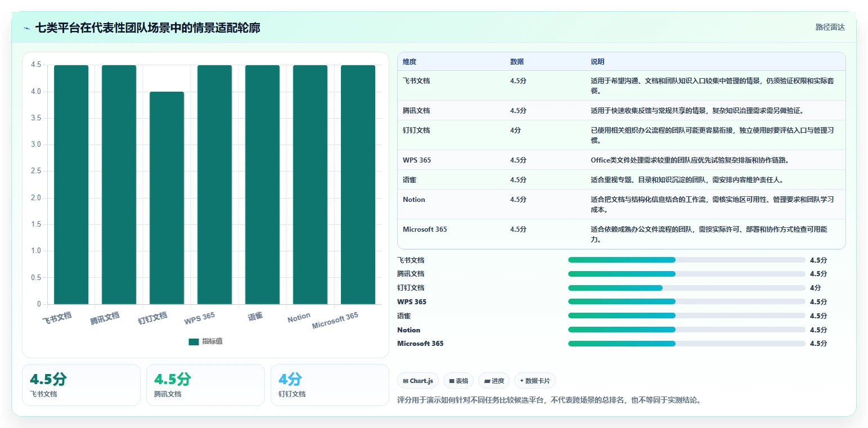The height and width of the screenshot is (428, 868).
Task: Open the 飞书文档 4.5分 summary card
Action: [81, 385]
